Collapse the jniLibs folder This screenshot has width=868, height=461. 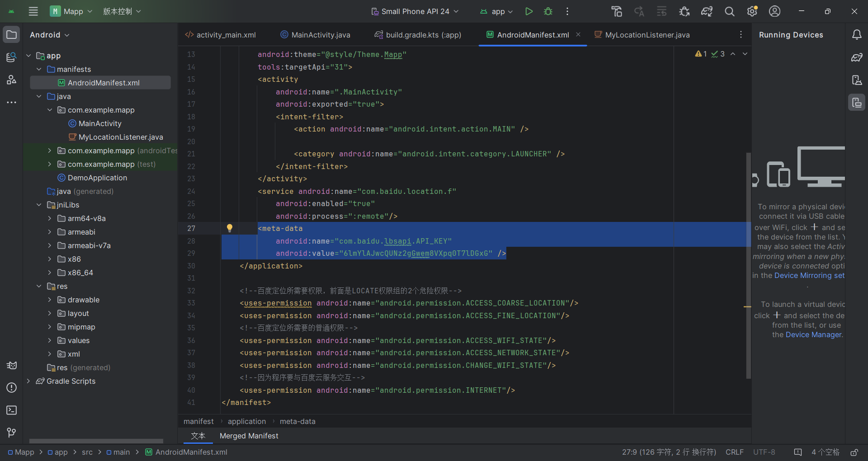(39, 205)
